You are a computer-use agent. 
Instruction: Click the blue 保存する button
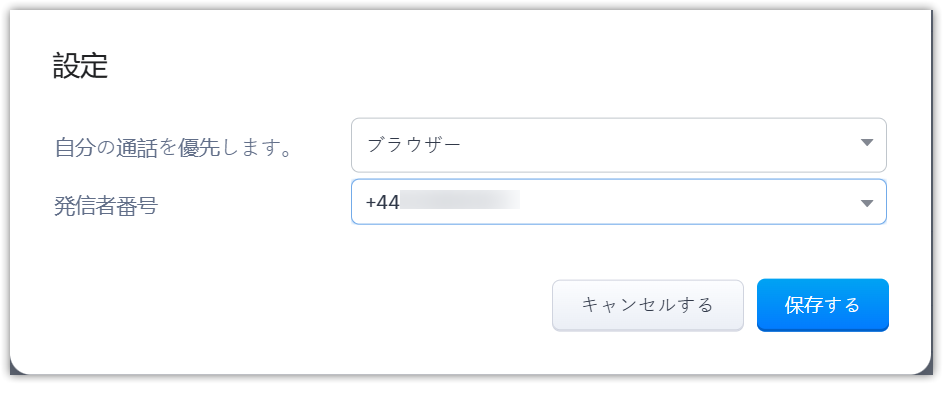pos(822,305)
